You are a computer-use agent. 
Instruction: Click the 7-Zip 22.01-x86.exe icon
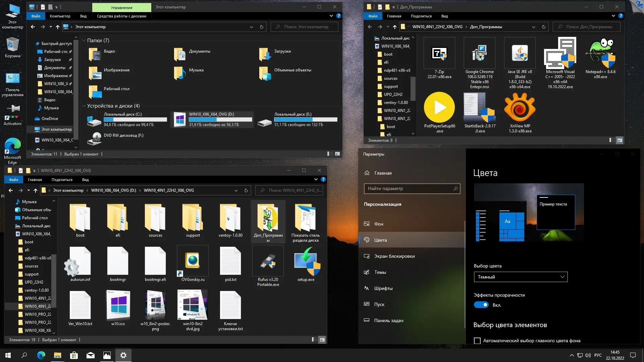439,54
